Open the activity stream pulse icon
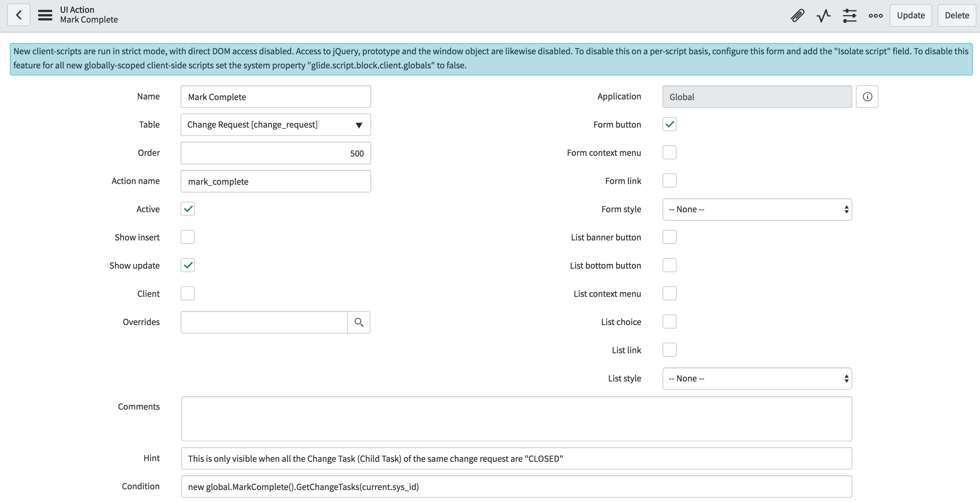Image resolution: width=980 pixels, height=502 pixels. pos(823,16)
